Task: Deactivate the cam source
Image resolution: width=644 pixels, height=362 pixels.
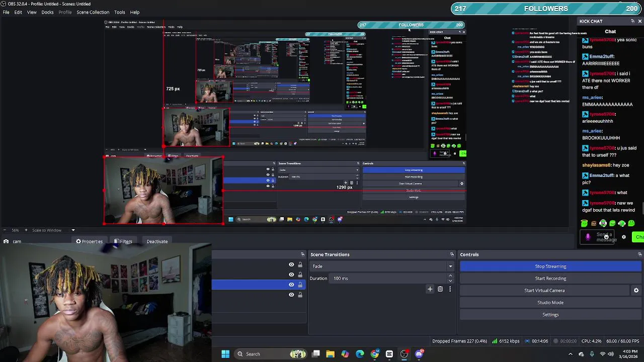Action: click(157, 241)
